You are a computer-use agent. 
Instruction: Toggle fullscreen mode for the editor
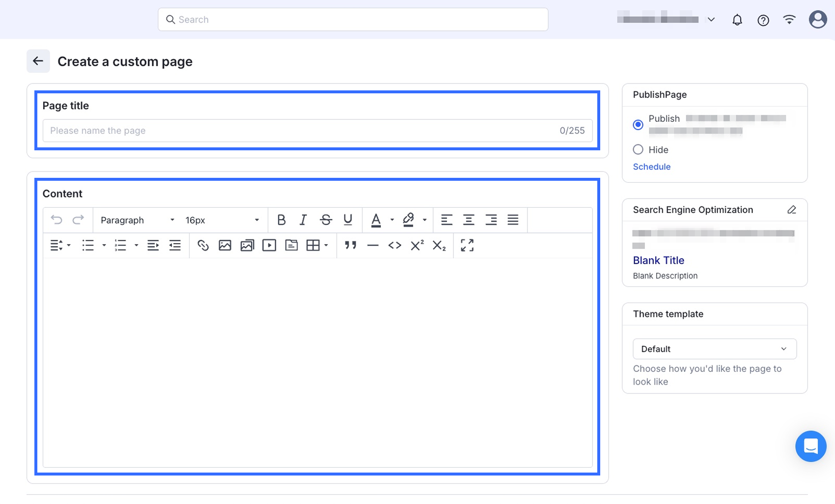[x=467, y=245]
